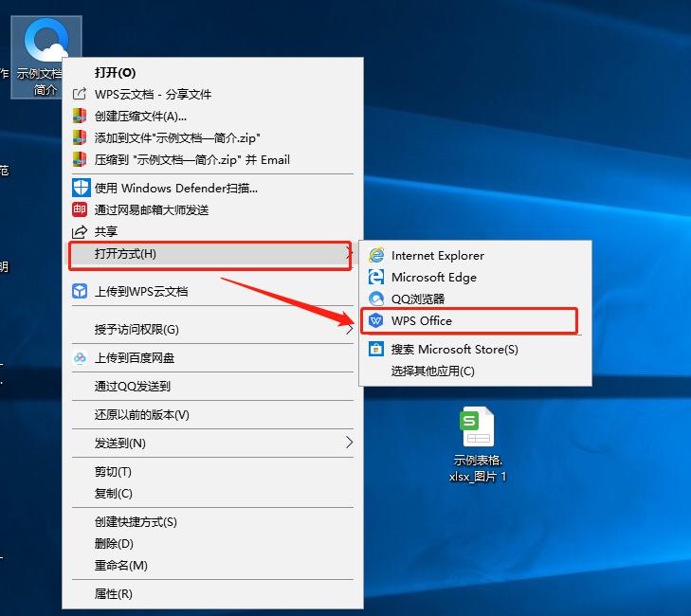Choose 上传到WPS云文档 menu entry
The image size is (691, 616).
(x=213, y=291)
